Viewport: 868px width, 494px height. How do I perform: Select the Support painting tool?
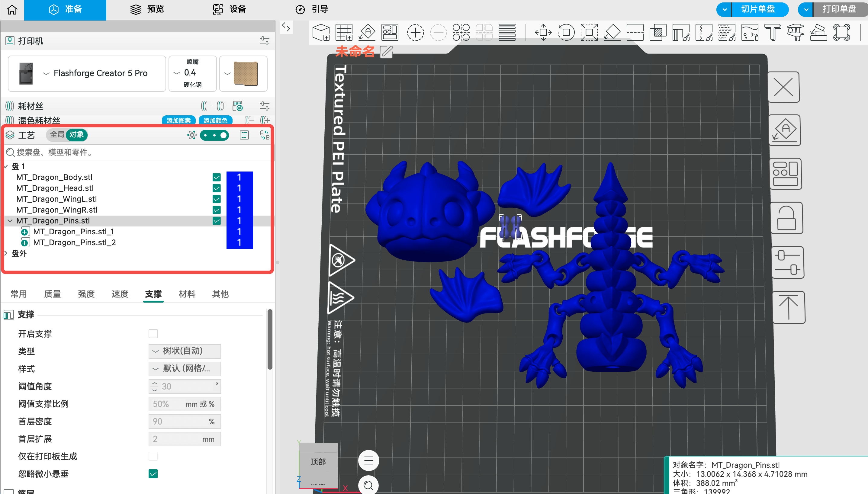click(x=681, y=33)
